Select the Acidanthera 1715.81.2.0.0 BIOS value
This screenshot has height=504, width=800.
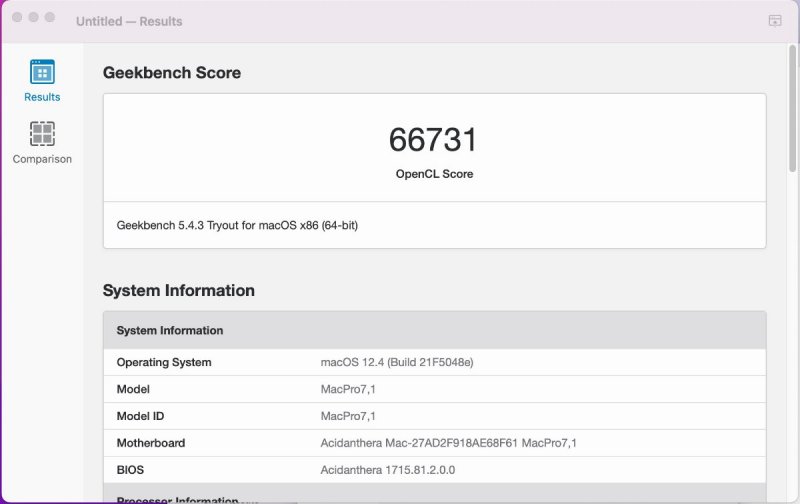click(x=388, y=470)
